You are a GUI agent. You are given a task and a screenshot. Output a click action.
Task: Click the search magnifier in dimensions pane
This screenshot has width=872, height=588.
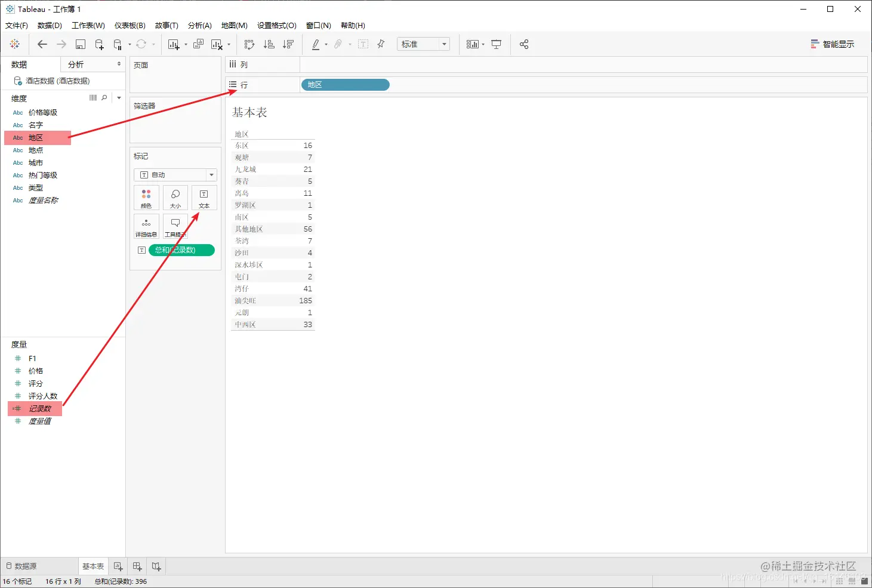point(104,97)
